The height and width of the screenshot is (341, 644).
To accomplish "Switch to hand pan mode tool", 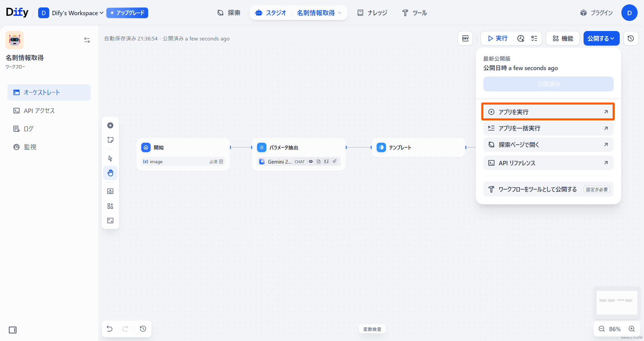I will point(110,173).
